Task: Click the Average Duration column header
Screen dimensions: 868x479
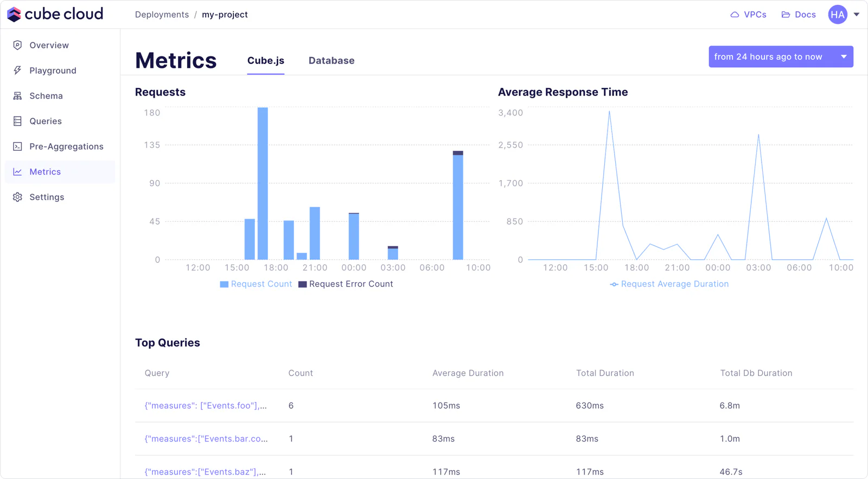Action: [468, 373]
